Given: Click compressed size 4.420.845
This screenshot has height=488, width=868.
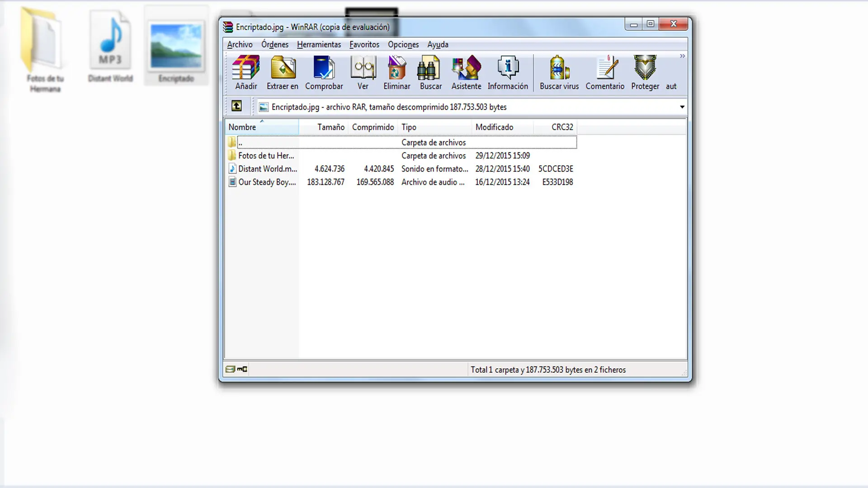Looking at the screenshot, I should 379,169.
